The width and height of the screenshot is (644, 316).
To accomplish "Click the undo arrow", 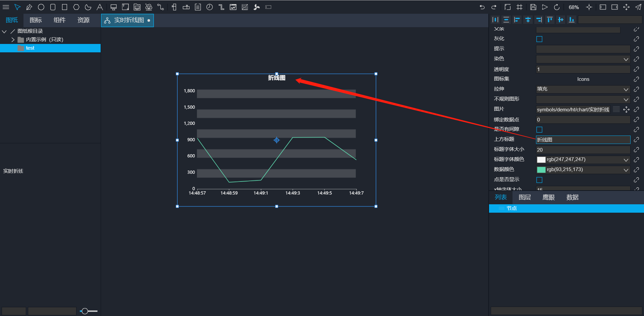I will pyautogui.click(x=482, y=7).
